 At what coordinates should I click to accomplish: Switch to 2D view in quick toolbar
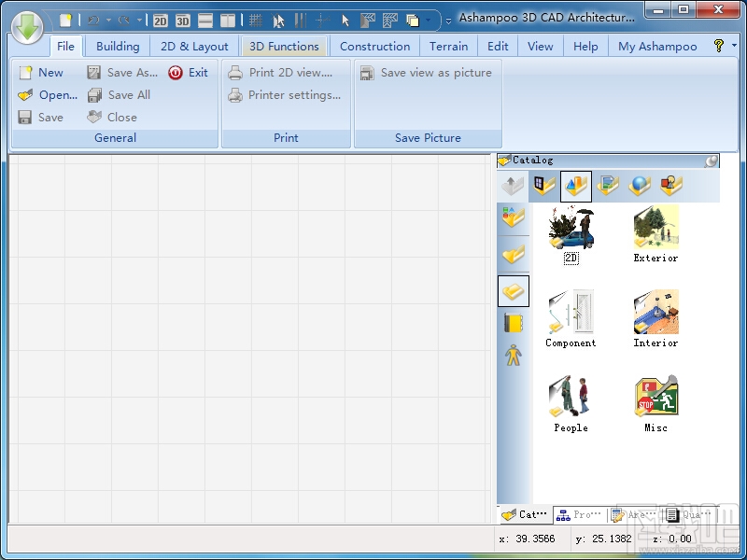click(x=161, y=20)
